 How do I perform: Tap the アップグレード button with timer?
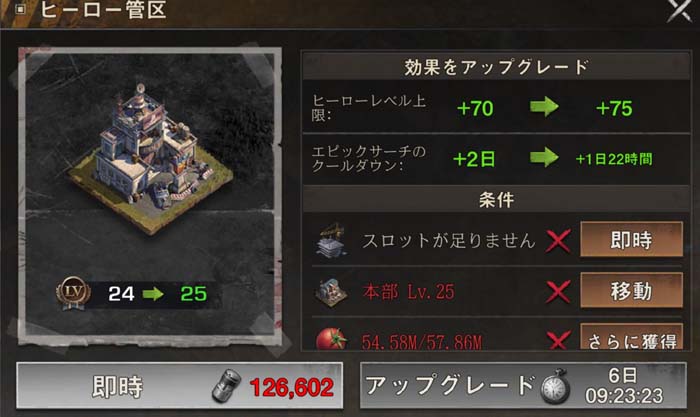523,386
